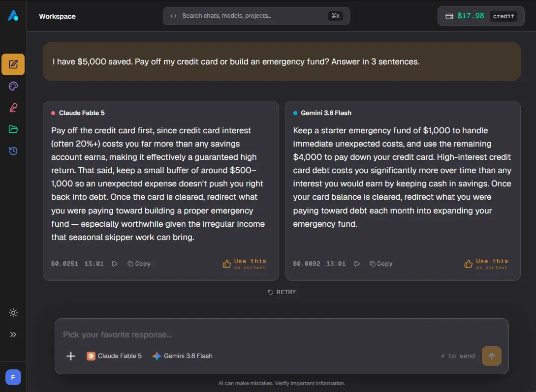Use Claude Fable 5 response as context

coord(245,264)
